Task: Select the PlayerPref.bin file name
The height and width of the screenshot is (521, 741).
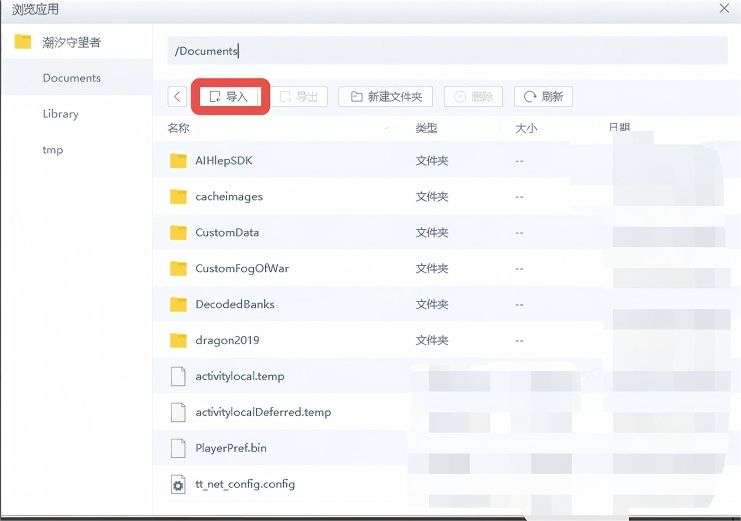Action: [x=231, y=448]
